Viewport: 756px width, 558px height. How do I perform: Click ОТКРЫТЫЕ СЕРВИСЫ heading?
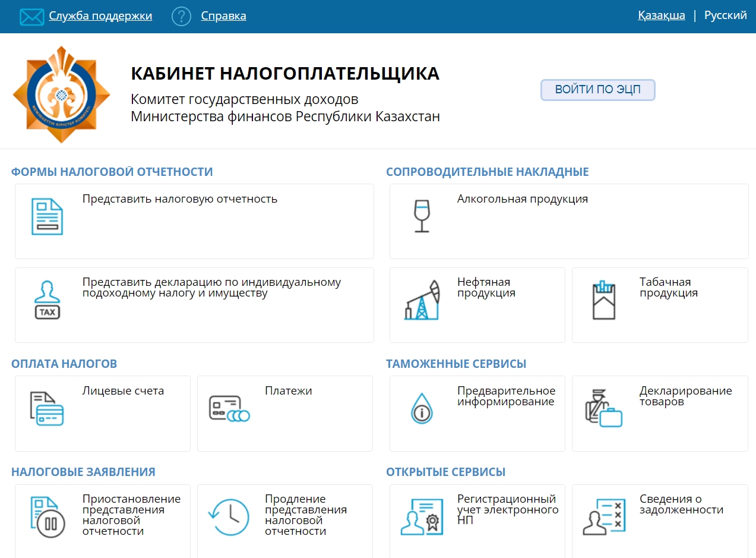[446, 472]
